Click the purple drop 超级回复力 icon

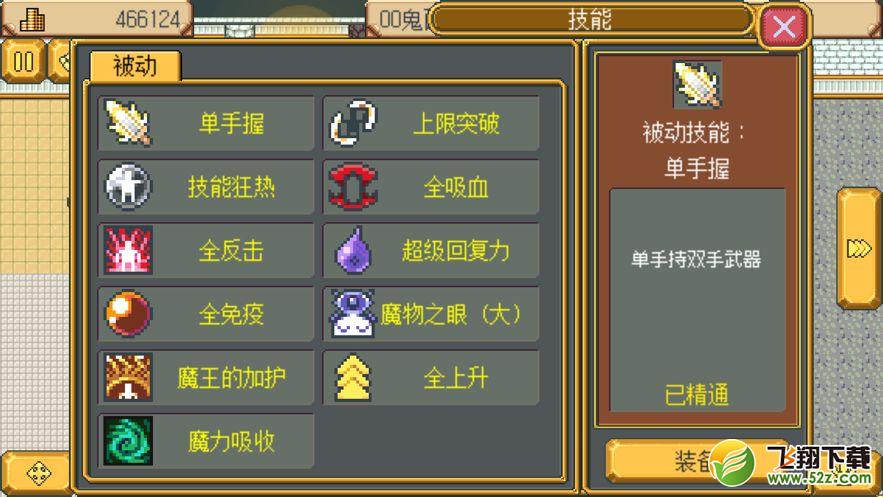(353, 250)
